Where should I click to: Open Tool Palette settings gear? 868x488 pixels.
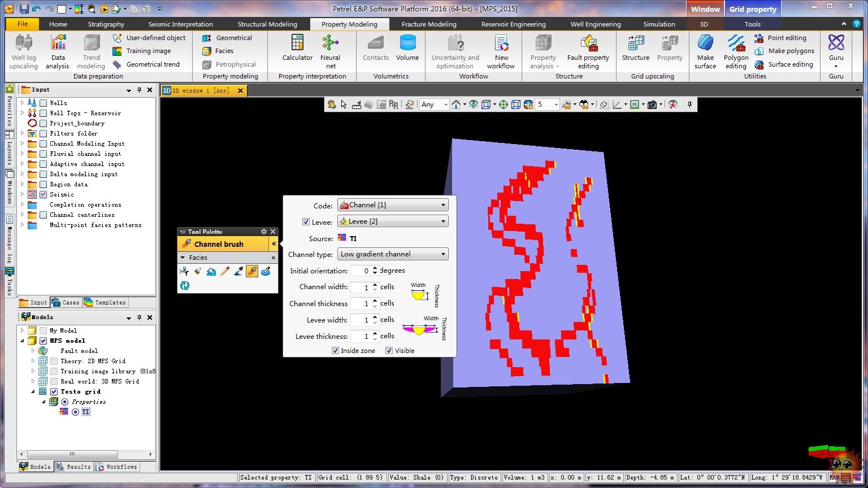point(263,232)
